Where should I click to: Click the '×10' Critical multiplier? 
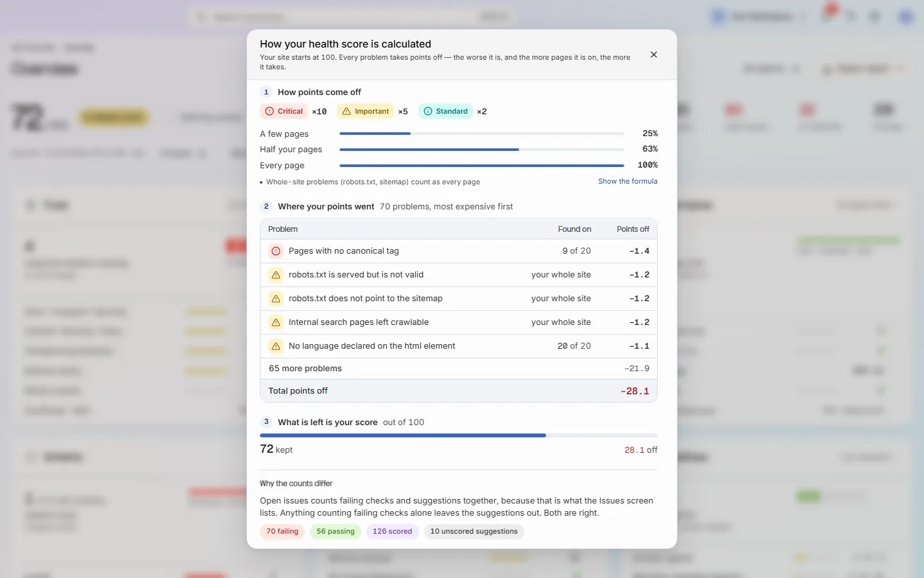coord(320,112)
